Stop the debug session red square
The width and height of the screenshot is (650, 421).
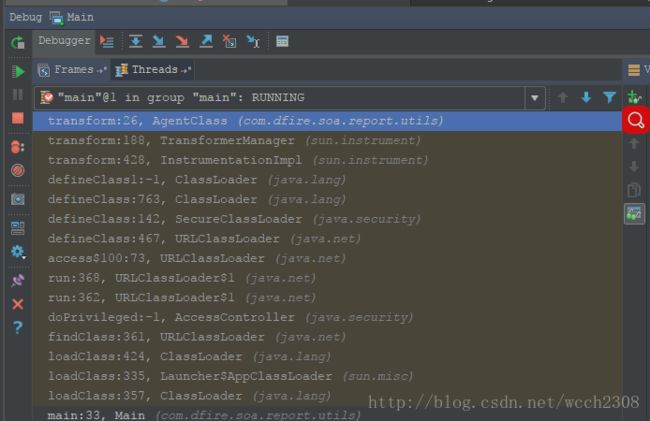18,119
